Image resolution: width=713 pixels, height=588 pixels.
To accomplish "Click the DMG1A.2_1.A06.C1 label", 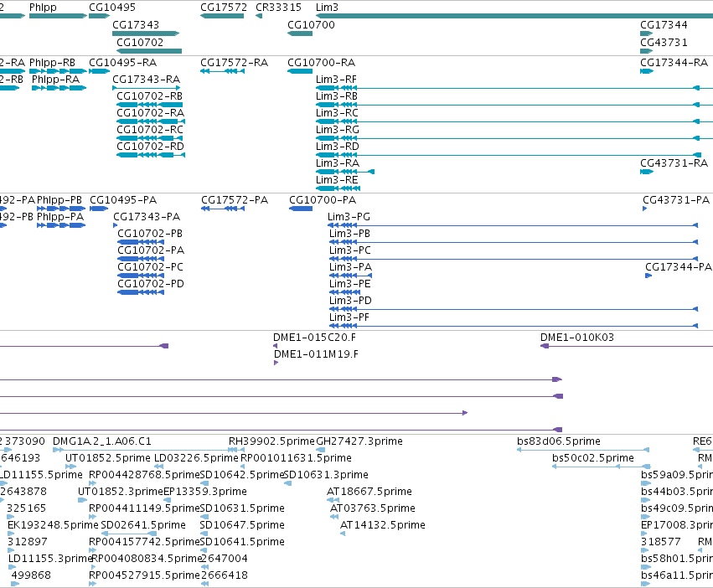I will pos(102,441).
